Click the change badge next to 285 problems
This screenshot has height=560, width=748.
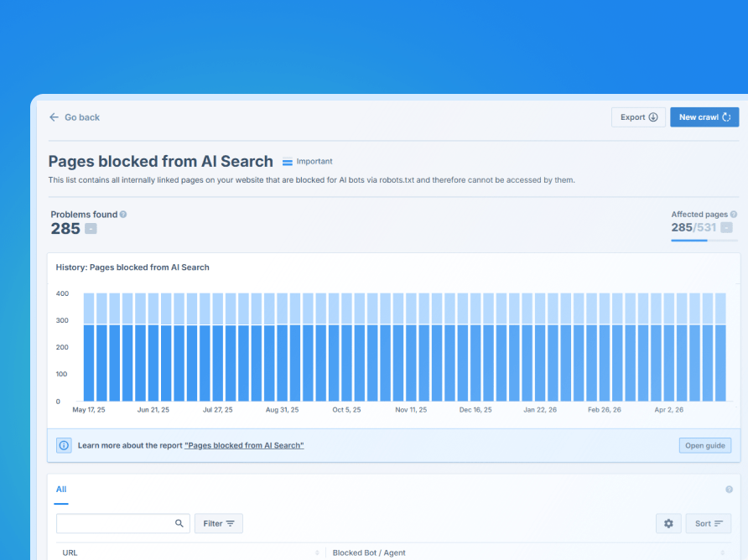pyautogui.click(x=91, y=229)
